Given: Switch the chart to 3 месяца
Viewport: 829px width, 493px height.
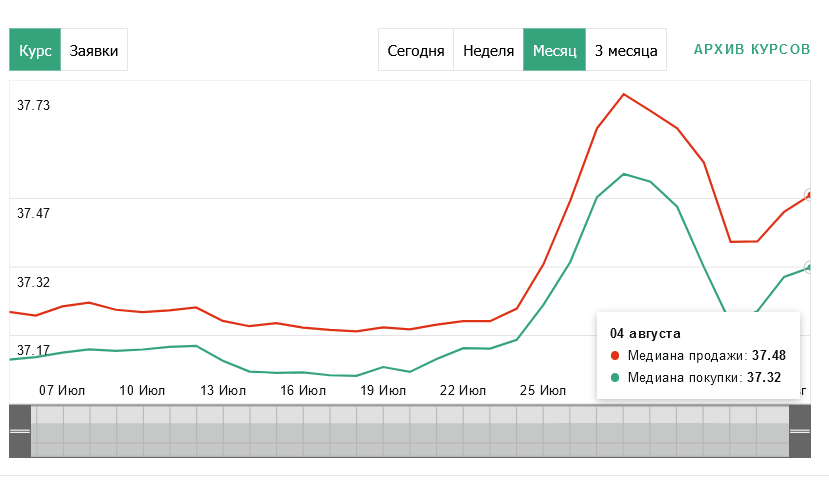Looking at the screenshot, I should [625, 50].
